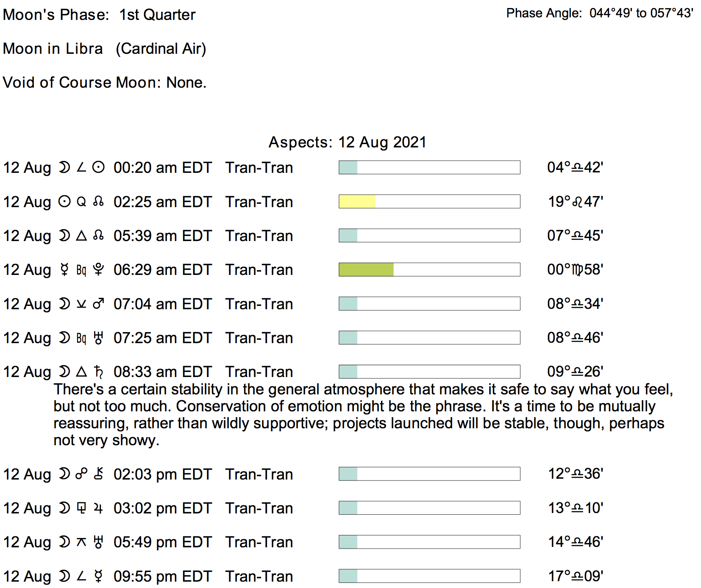Viewport: 701px width, 588px height.
Task: Click the "Aspects: 12 Aug 2021" heading
Action: pyautogui.click(x=347, y=142)
